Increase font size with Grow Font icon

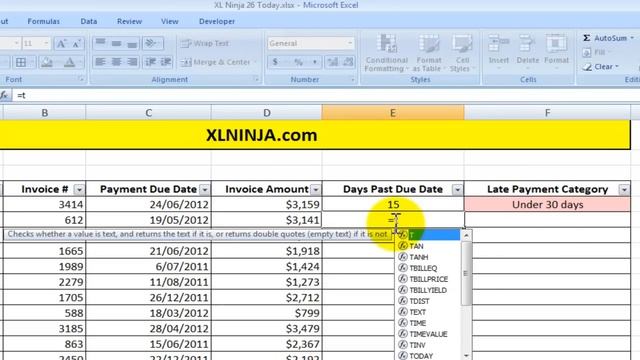click(61, 43)
